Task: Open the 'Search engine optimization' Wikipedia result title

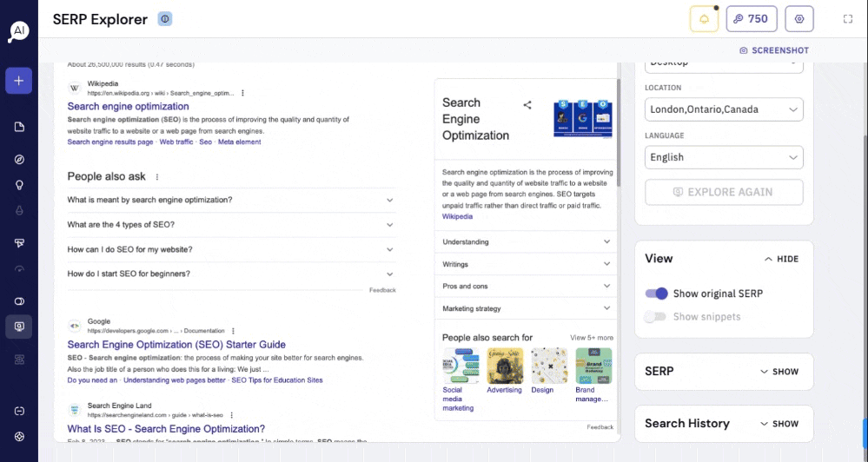Action: tap(128, 106)
